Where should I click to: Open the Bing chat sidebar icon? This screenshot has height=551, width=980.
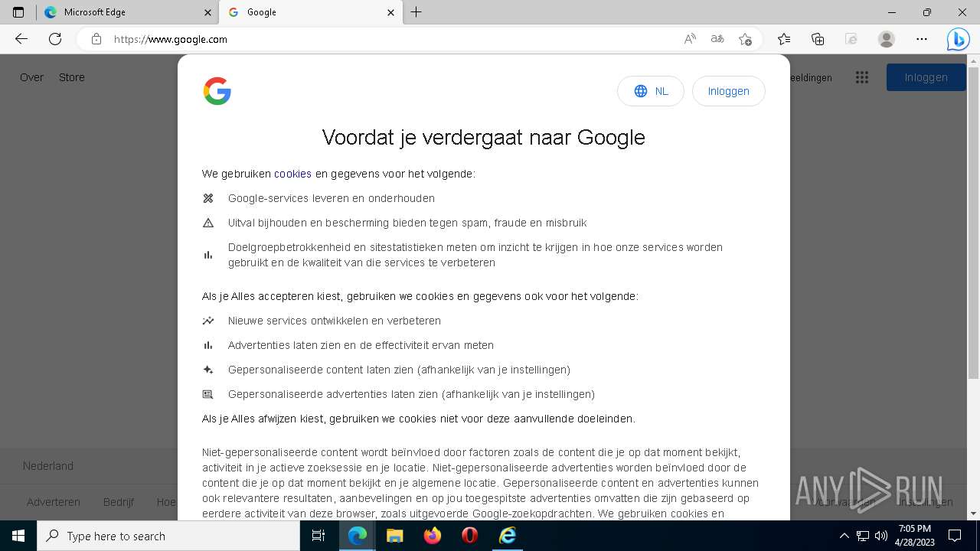pyautogui.click(x=958, y=39)
